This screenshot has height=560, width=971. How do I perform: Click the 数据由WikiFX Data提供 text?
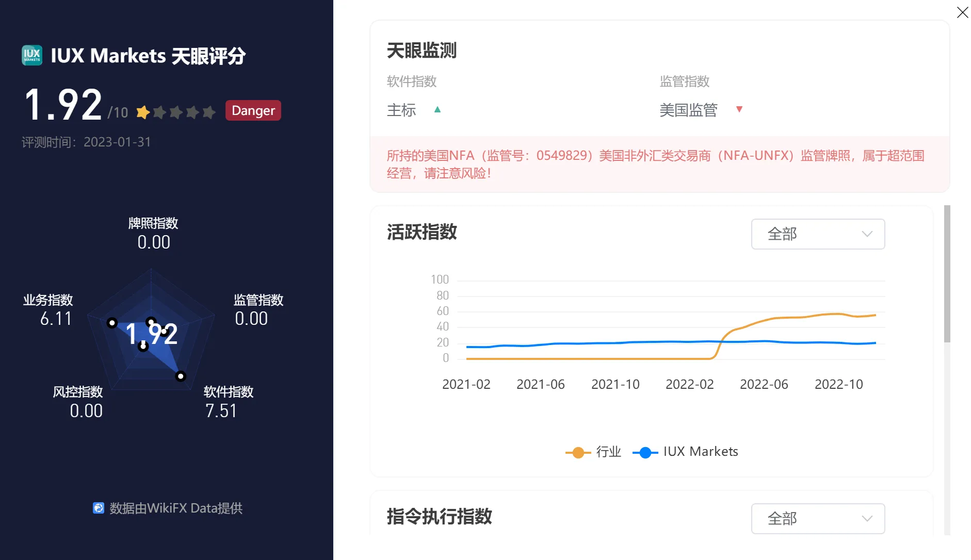176,508
